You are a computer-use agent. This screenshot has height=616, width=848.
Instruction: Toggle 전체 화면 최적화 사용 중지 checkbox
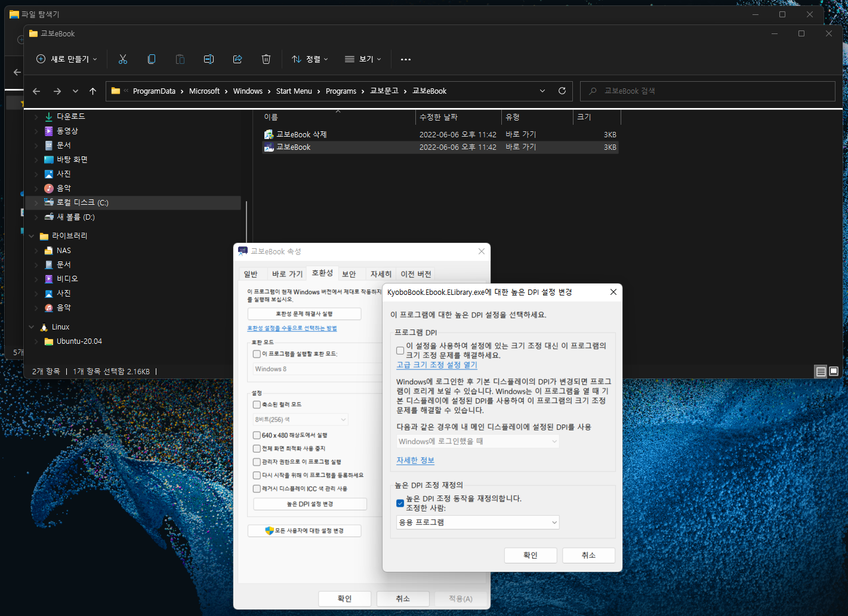pos(257,448)
